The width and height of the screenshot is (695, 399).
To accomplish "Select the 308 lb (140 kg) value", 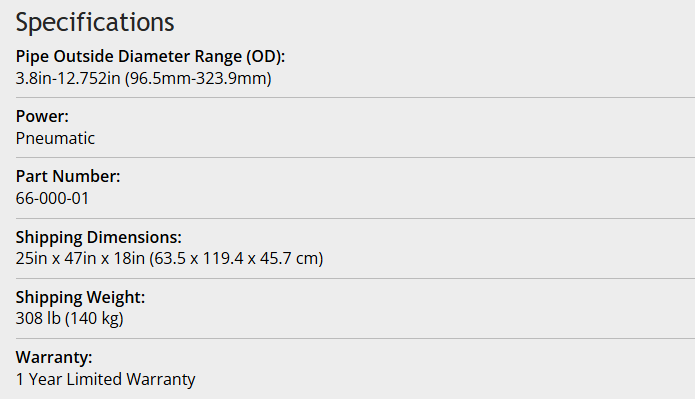I will [70, 318].
